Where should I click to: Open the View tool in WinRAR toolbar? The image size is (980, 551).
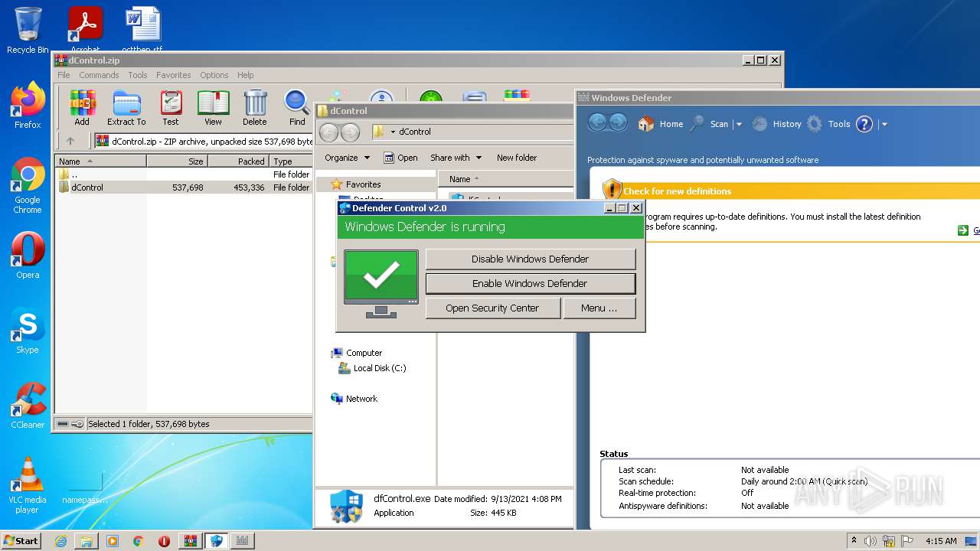coord(213,108)
